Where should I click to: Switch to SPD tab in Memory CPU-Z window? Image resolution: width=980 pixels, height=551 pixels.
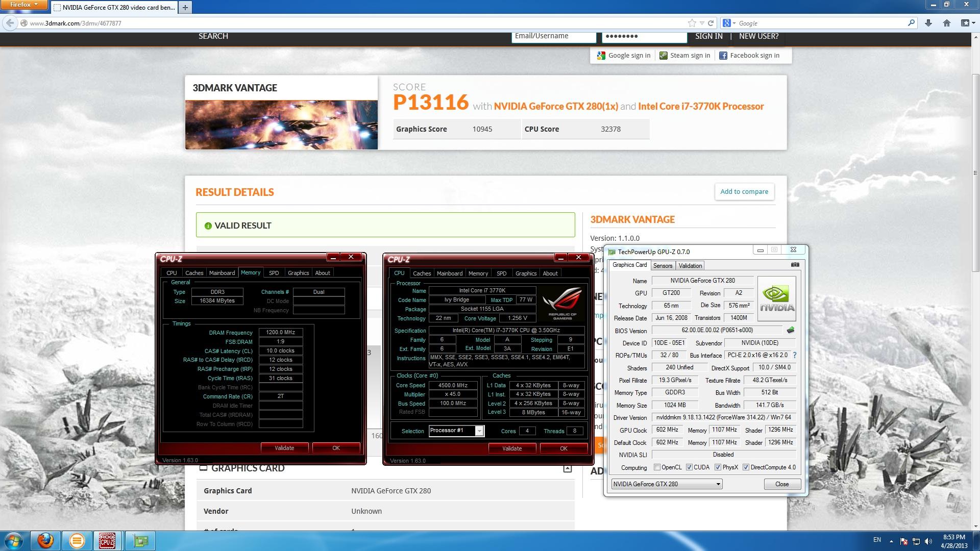(274, 273)
